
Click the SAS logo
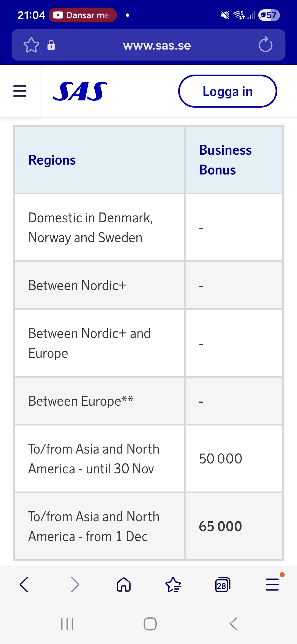pyautogui.click(x=80, y=91)
